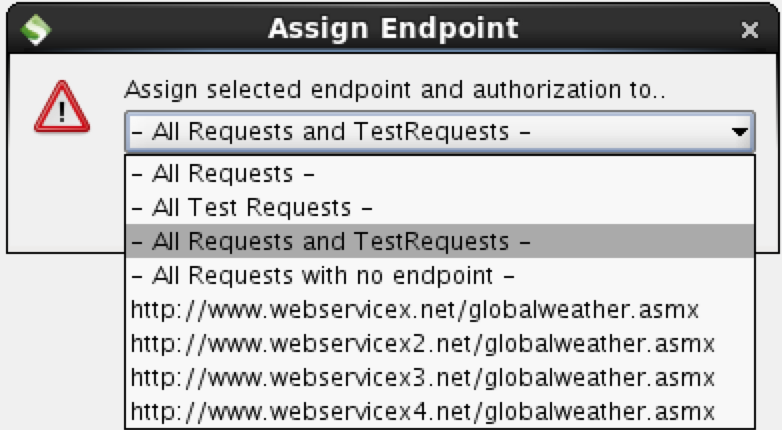The image size is (782, 430).
Task: Click the "Assign Endpoint" title text
Action: click(x=393, y=28)
